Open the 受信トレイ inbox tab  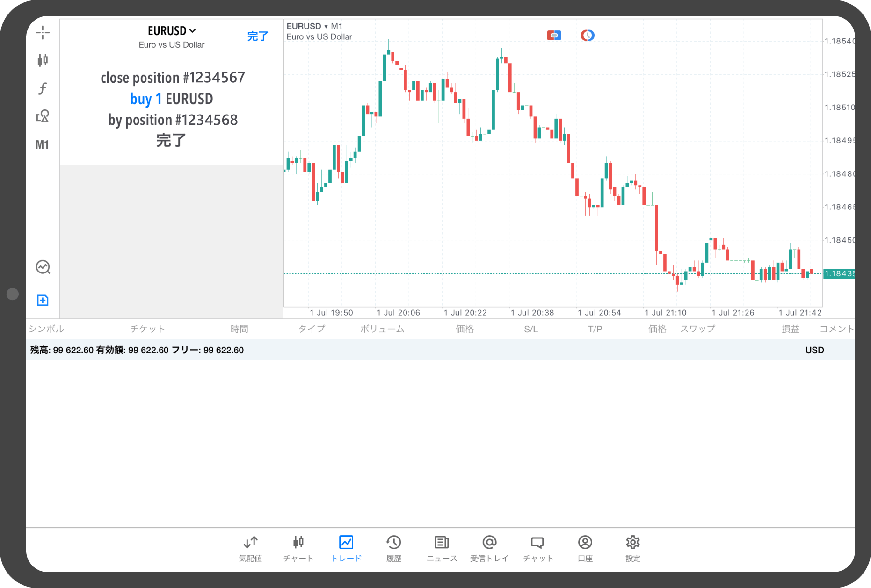pyautogui.click(x=489, y=548)
